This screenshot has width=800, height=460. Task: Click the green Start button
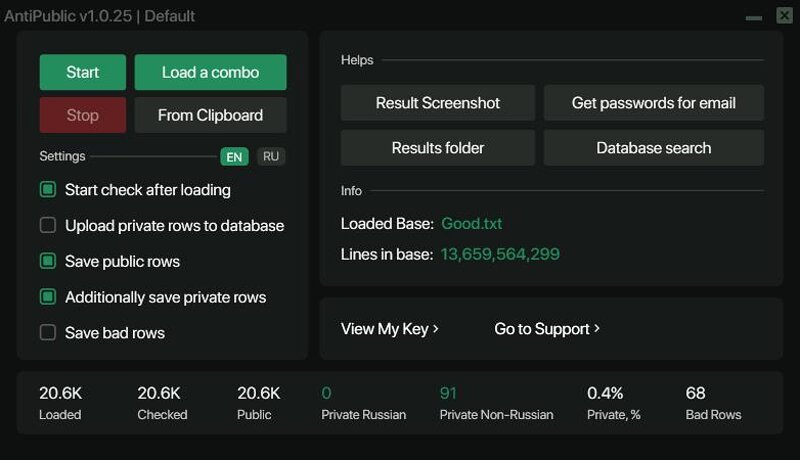(83, 72)
